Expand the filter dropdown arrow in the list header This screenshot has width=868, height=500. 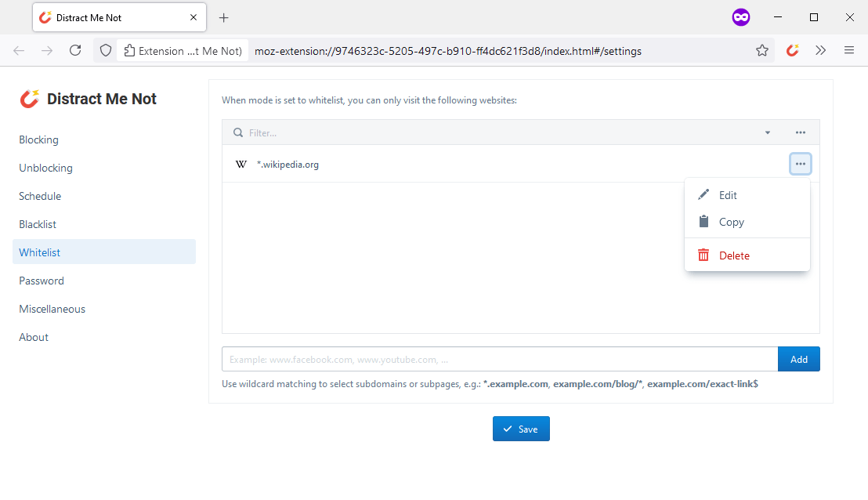[x=768, y=132]
